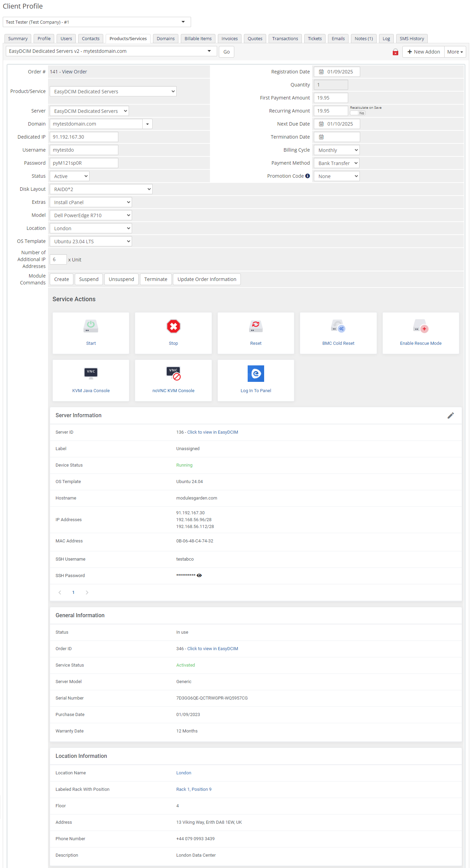
Task: Open the client selector dropdown Test Tester
Action: [97, 22]
